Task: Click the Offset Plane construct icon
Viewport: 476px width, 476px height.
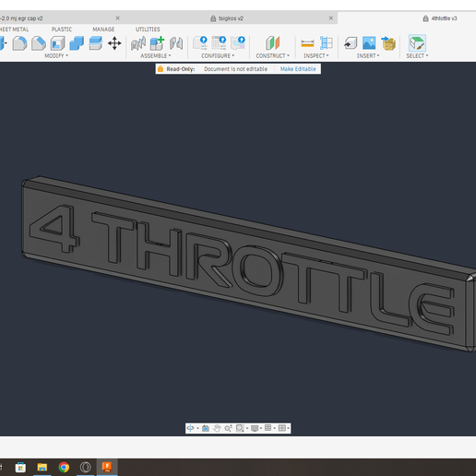Action: tap(272, 42)
